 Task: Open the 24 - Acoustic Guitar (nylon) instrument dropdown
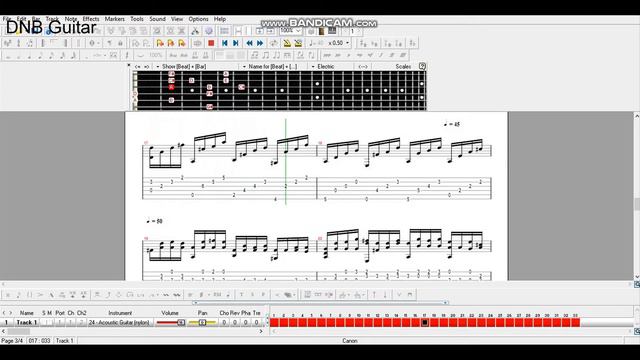[119, 322]
